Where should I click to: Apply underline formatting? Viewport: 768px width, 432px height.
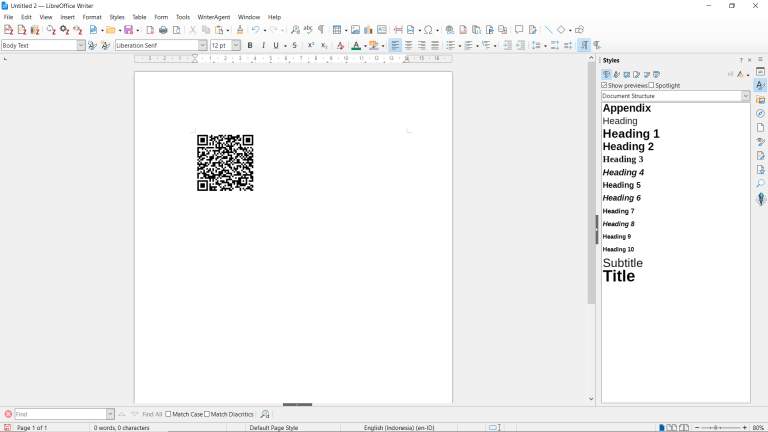point(276,45)
